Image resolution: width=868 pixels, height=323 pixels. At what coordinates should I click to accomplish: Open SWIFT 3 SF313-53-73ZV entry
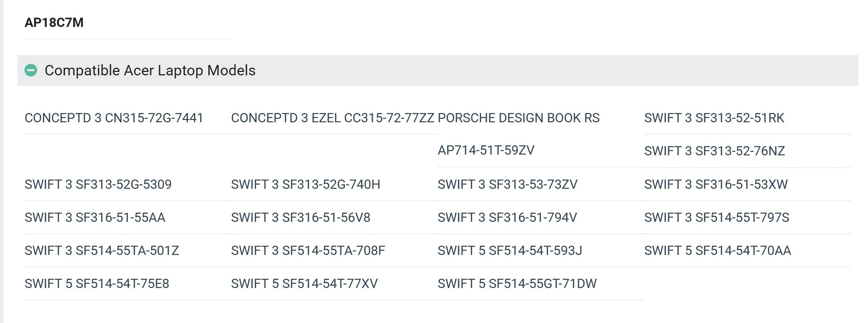[x=508, y=185]
